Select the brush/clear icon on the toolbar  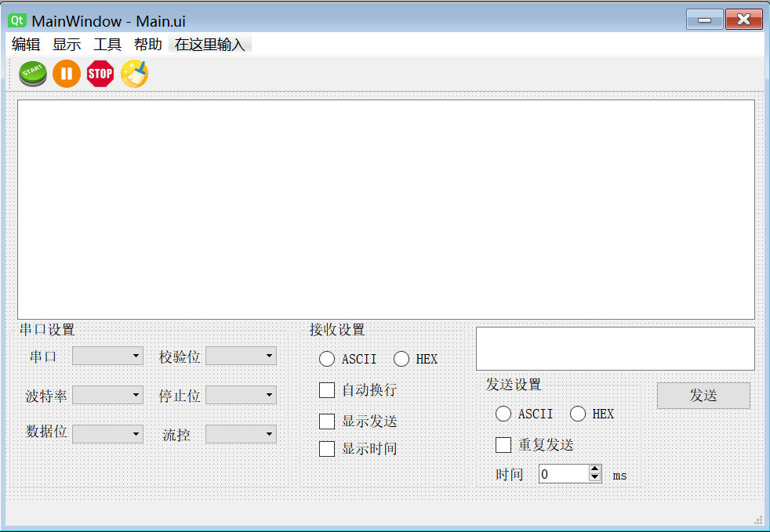(x=133, y=73)
